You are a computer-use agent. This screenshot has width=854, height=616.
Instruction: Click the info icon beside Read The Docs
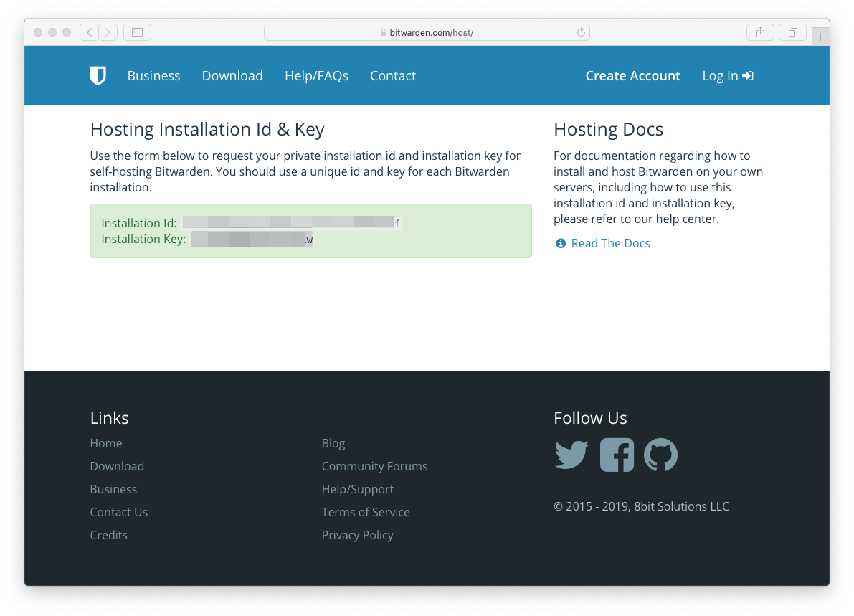click(561, 243)
